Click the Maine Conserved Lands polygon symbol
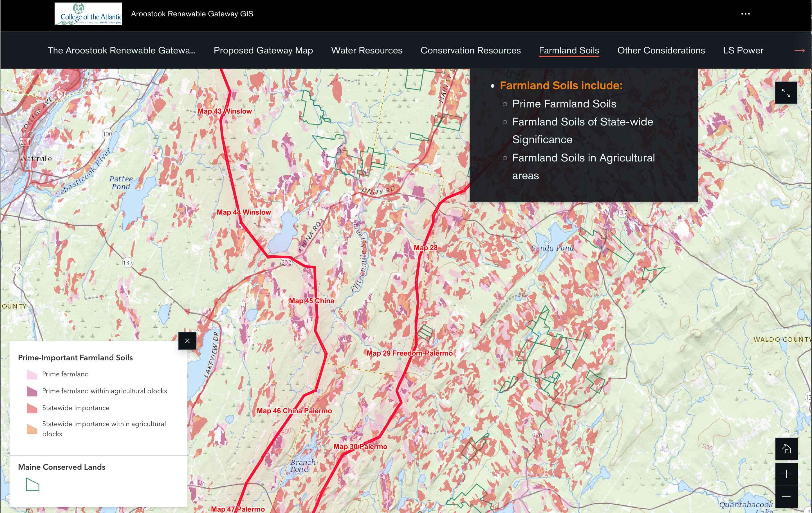The height and width of the screenshot is (513, 812). click(x=32, y=485)
